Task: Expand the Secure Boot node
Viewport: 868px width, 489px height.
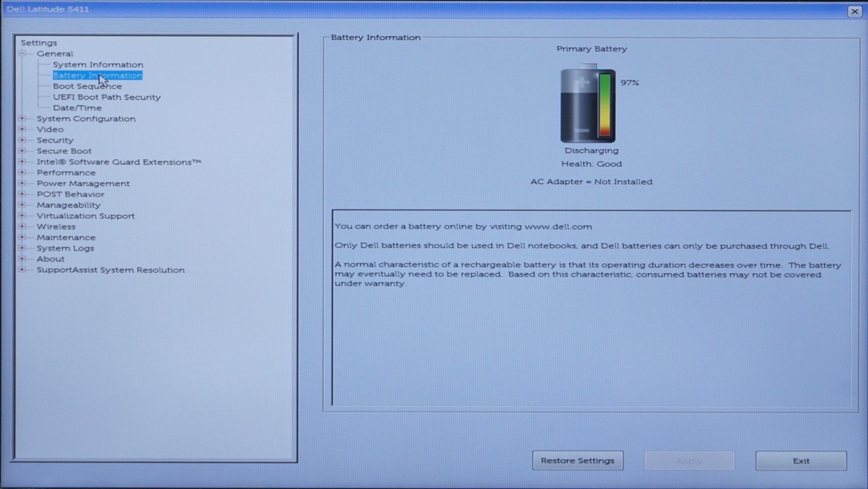Action: [22, 151]
